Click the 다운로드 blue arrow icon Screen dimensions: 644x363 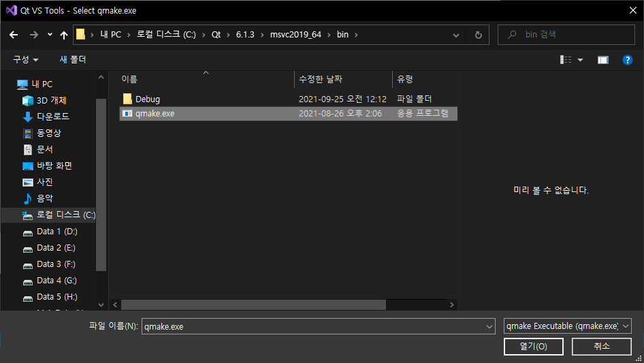point(27,116)
